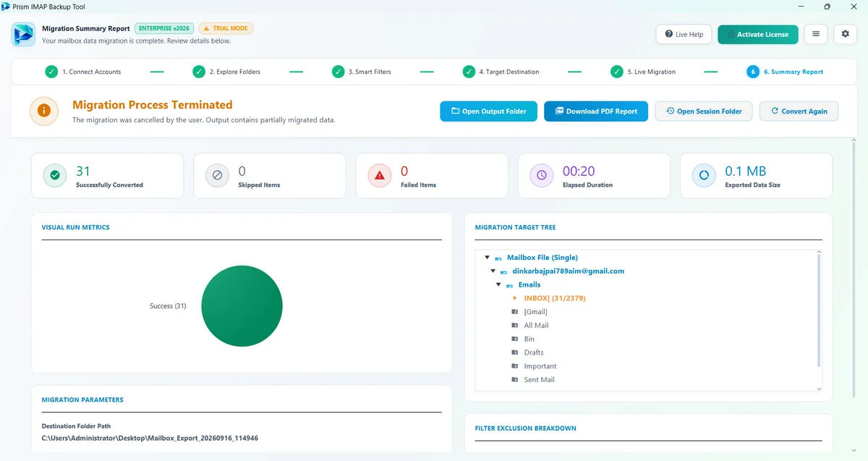
Task: Click the Mailbox File (Single) label
Action: tap(542, 258)
